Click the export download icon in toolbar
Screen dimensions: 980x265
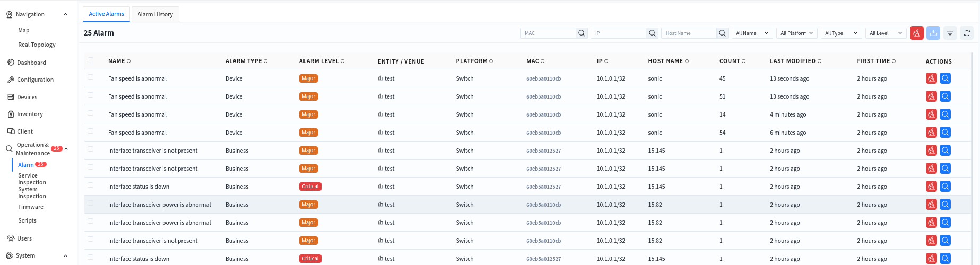933,33
